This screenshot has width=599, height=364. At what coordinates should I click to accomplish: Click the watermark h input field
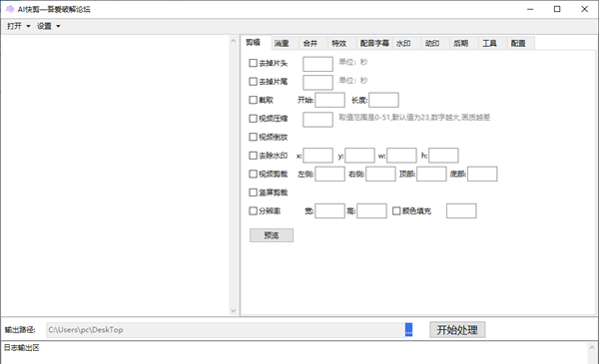click(443, 156)
